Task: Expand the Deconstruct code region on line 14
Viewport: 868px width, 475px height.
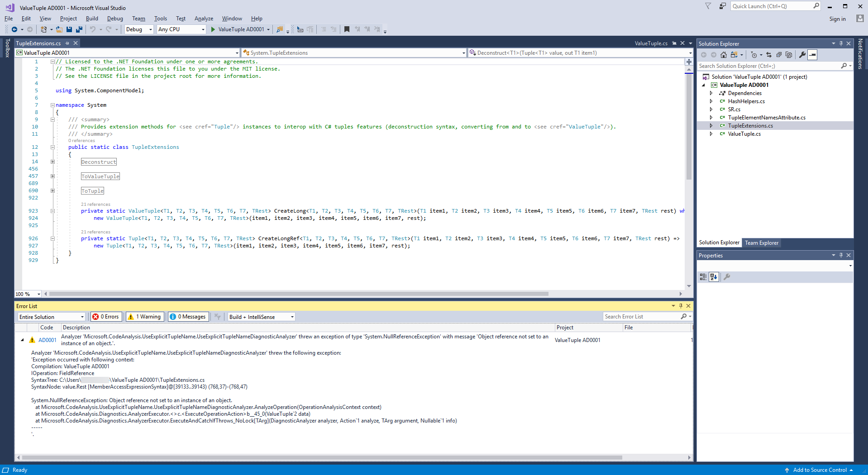Action: point(52,161)
